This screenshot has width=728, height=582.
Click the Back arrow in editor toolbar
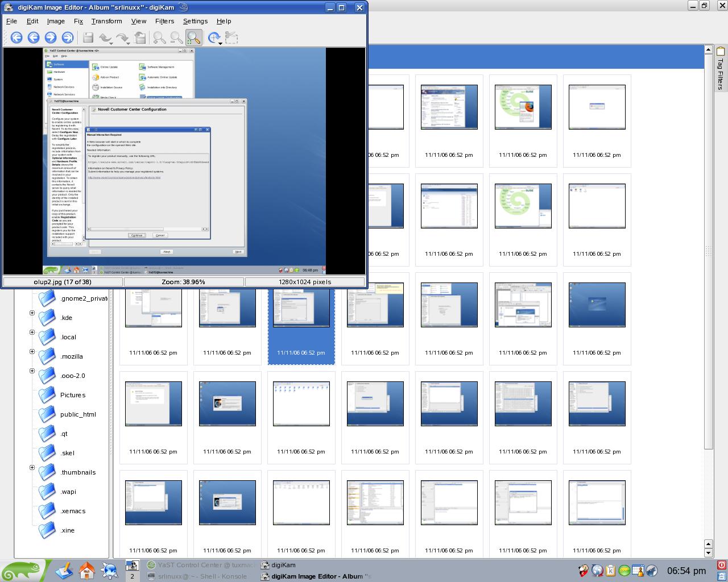click(x=34, y=38)
